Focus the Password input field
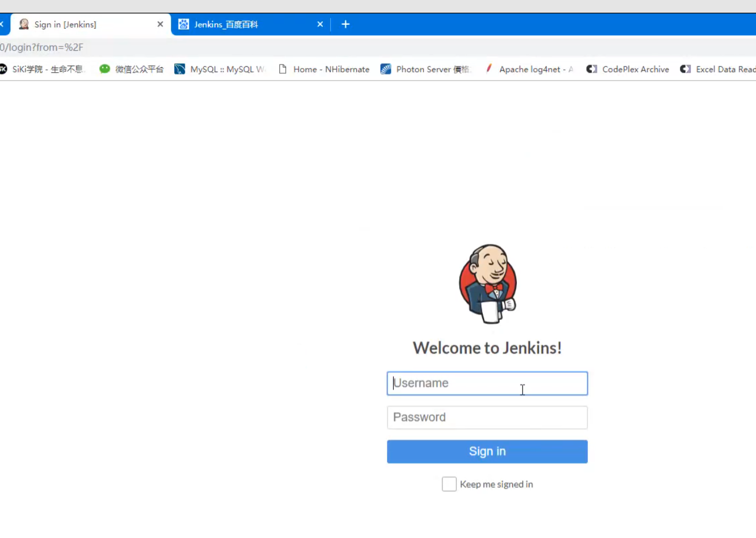756x538 pixels. pos(487,417)
